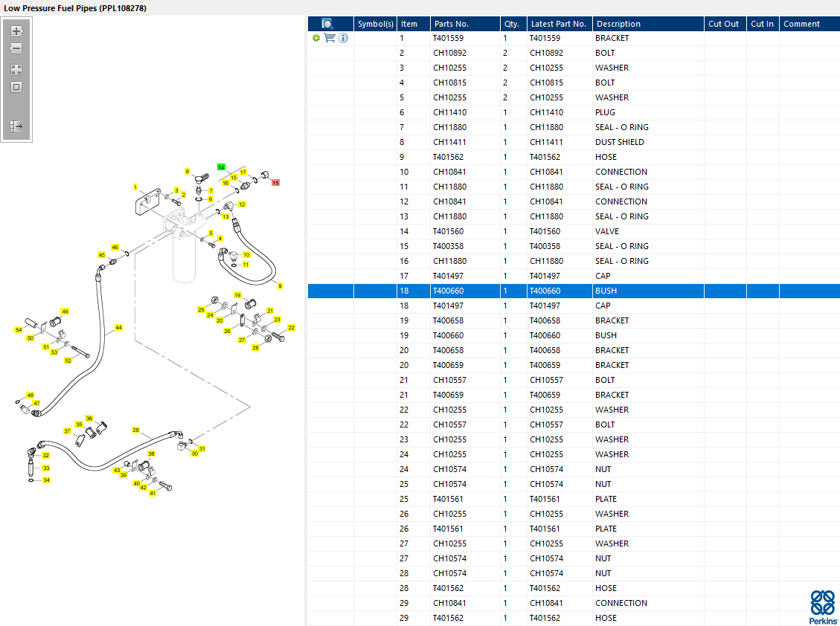Select the item 17 CAP row
The image size is (840, 626).
(574, 276)
